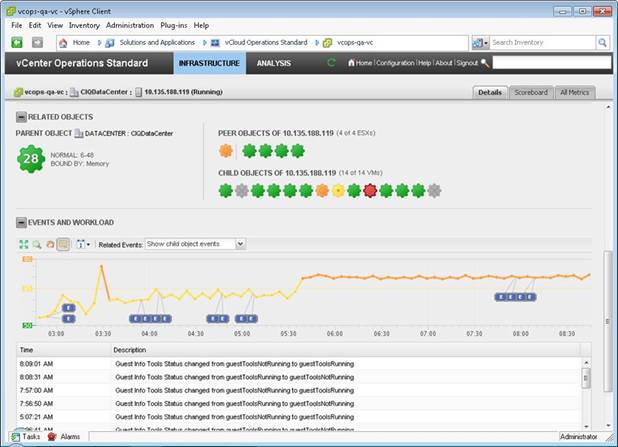Expand breadcrumb arrow before vCloud Operations Standard
This screenshot has height=447, width=618.
click(x=205, y=43)
